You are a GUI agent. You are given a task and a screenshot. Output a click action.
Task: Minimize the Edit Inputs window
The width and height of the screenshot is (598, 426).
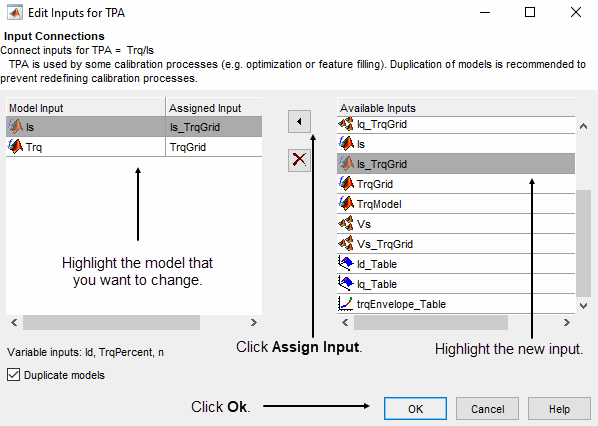click(x=485, y=13)
